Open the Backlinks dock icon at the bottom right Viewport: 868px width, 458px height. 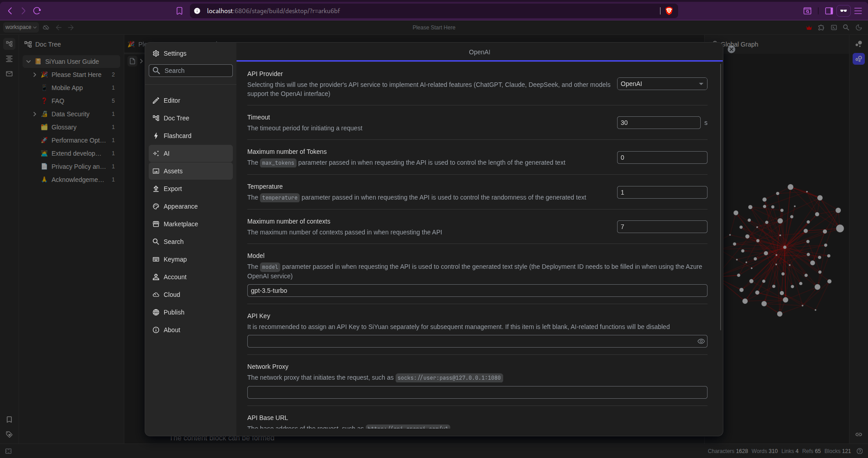pyautogui.click(x=859, y=434)
